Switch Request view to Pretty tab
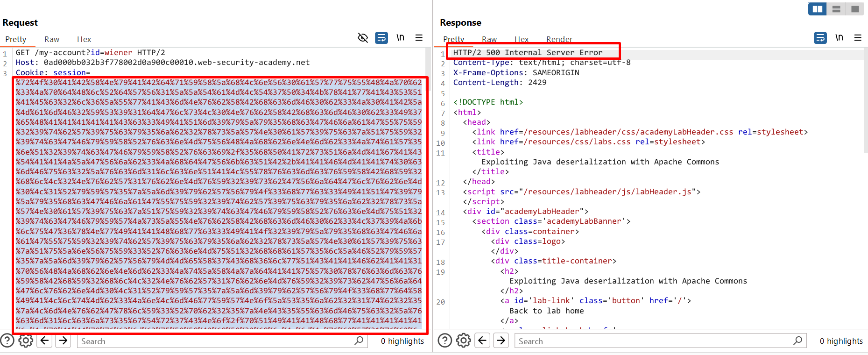 pyautogui.click(x=16, y=39)
